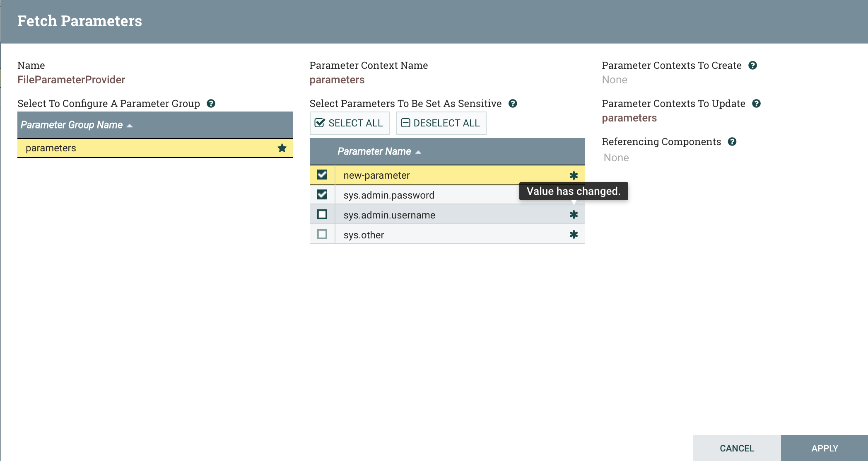Click the asterisk icon on new-parameter row
Viewport: 868px width, 461px height.
[574, 175]
